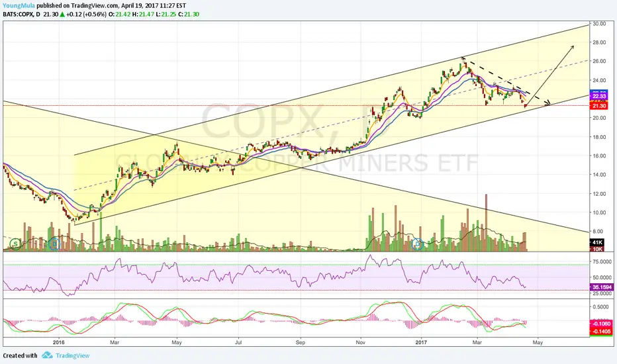Viewport: 617px width, 364px height.
Task: Click the Nov date axis label
Action: pos(360,342)
